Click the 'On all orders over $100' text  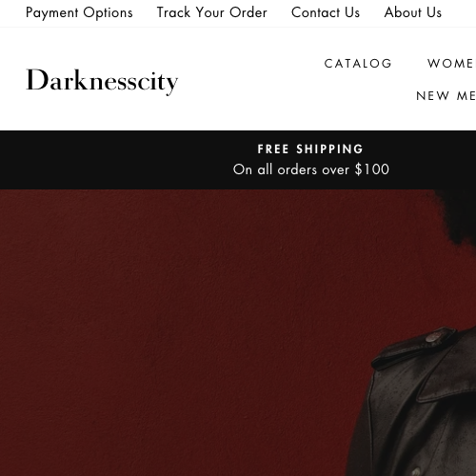pos(311,169)
